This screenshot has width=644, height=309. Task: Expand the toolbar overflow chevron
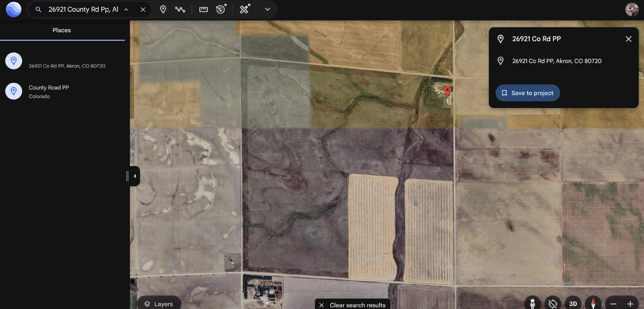tap(267, 9)
